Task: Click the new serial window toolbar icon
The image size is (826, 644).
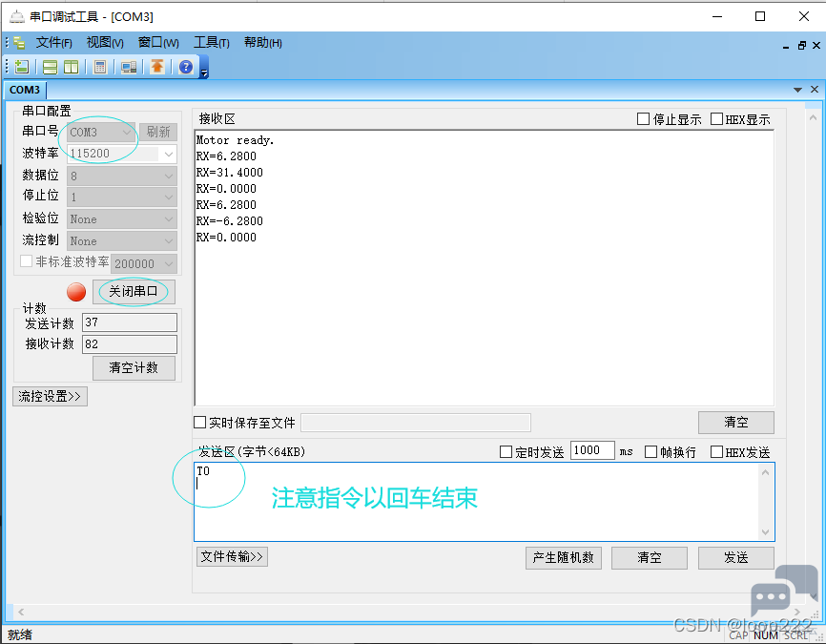Action: tap(22, 67)
